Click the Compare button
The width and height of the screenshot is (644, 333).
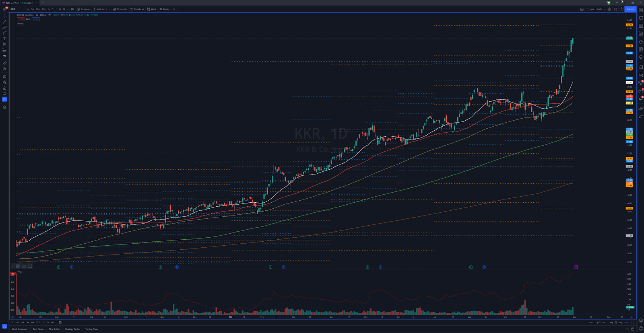[83, 9]
